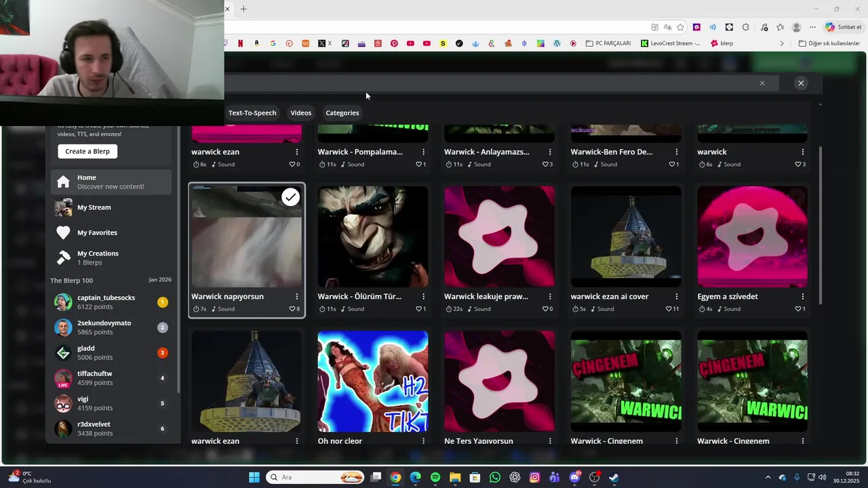This screenshot has height=488, width=868.
Task: Open Netflix bookmark in bookmarks bar
Action: coord(240,43)
